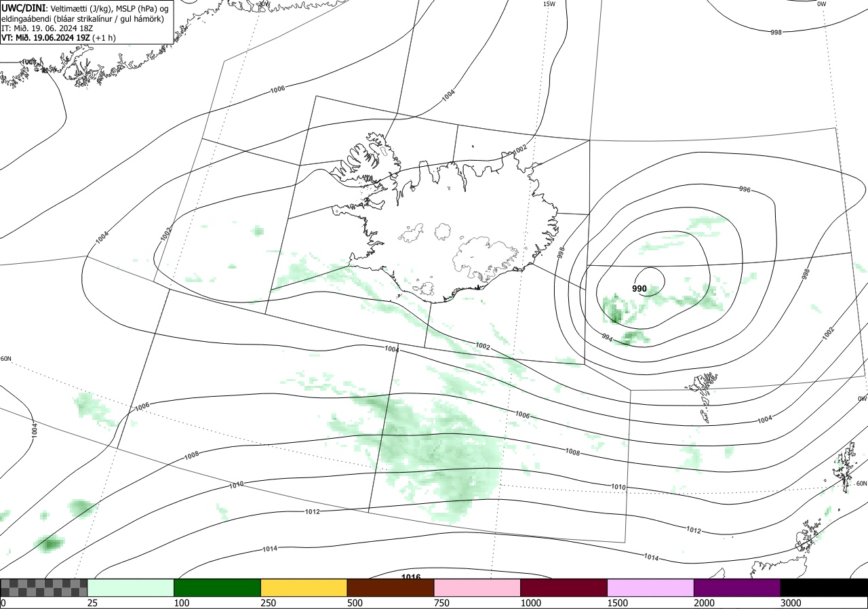
Task: Click the bold 1016 pressure label
Action: coord(411,577)
